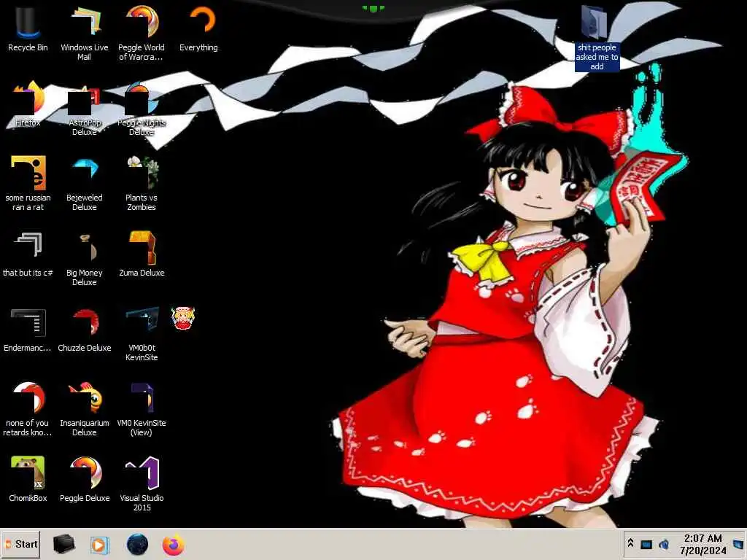Click the black box taskbar icon
747x560 pixels.
(64, 544)
